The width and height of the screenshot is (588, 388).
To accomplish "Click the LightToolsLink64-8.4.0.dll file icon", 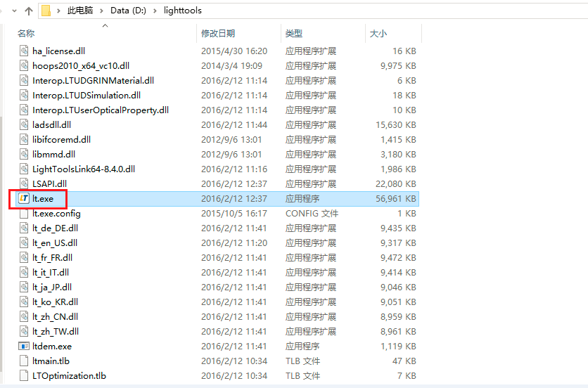I will pyautogui.click(x=24, y=169).
